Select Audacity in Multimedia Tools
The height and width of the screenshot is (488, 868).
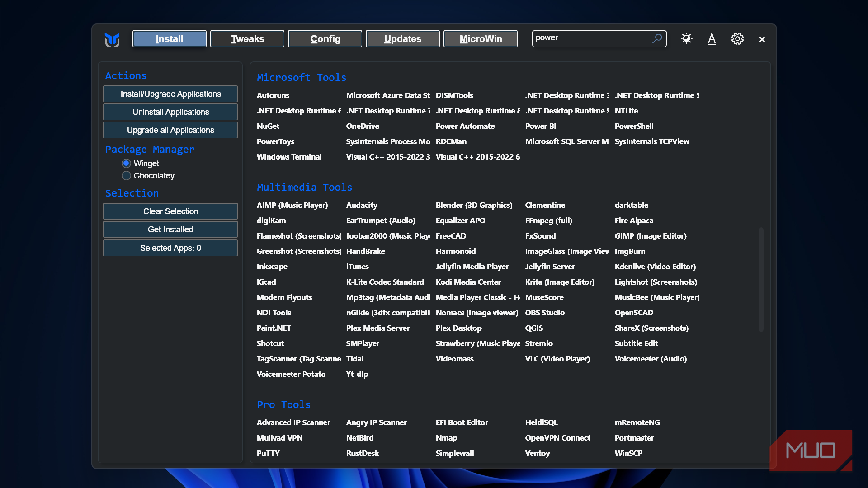pos(361,205)
